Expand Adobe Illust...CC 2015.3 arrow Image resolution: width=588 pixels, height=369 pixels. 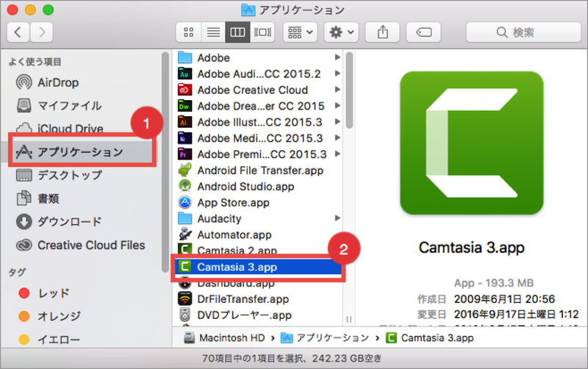tap(337, 122)
